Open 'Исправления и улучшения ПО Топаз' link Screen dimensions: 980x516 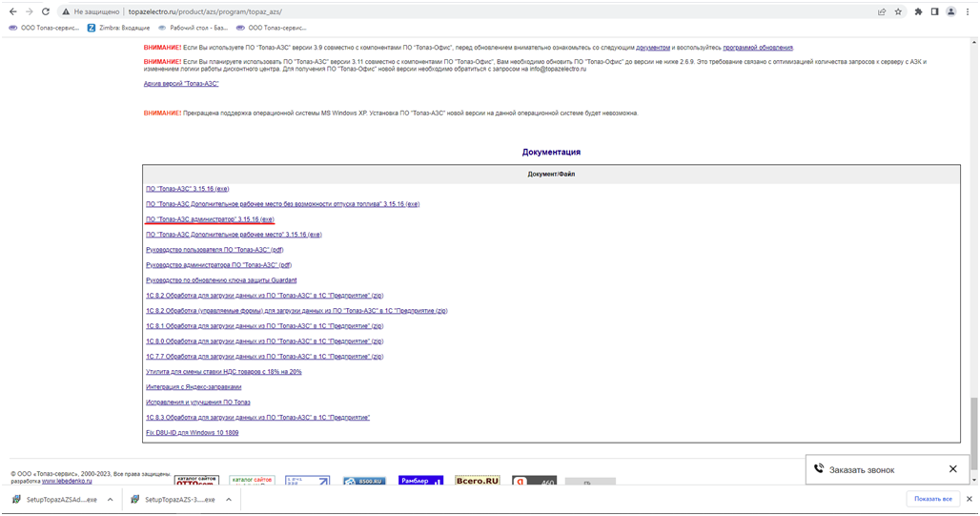198,402
